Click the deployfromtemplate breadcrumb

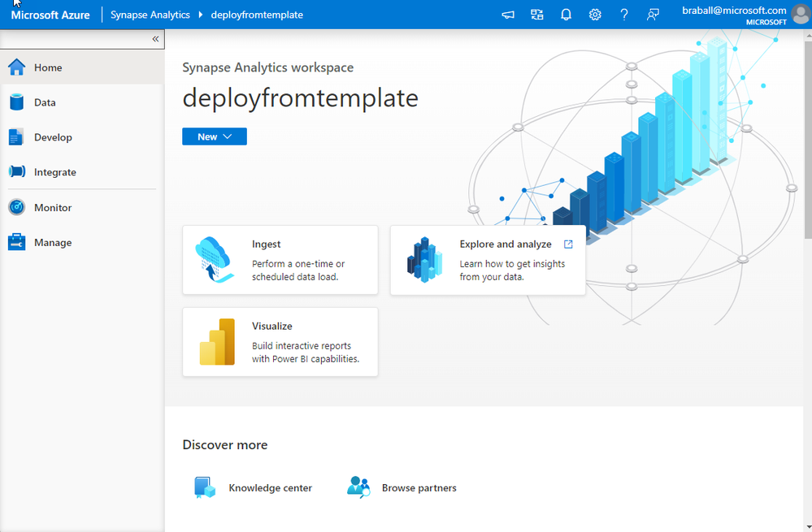257,15
